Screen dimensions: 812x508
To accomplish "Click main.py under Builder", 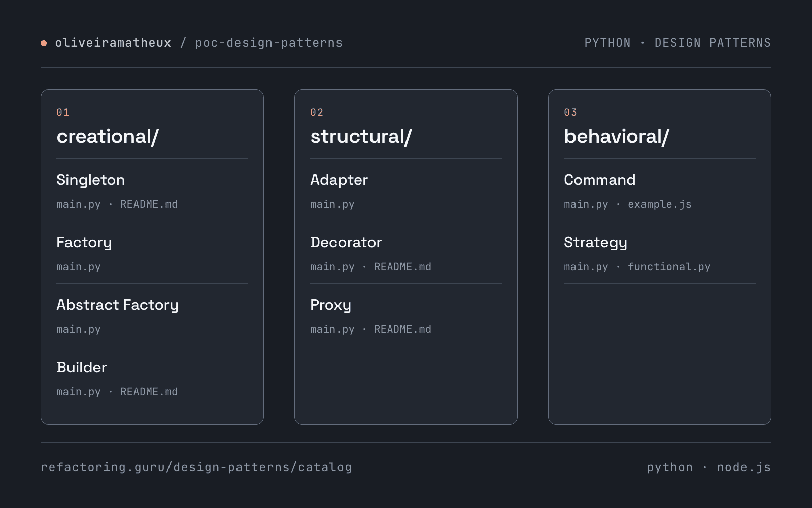I will [x=79, y=392].
